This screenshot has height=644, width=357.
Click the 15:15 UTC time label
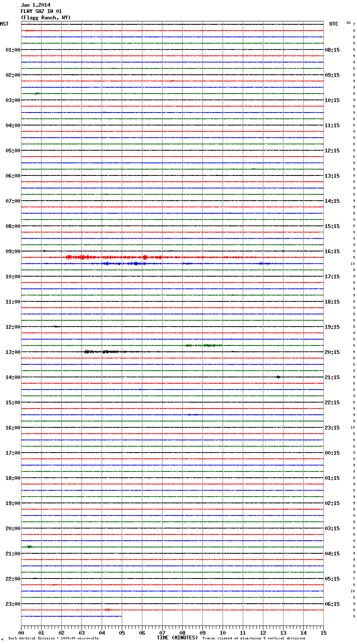[332, 226]
